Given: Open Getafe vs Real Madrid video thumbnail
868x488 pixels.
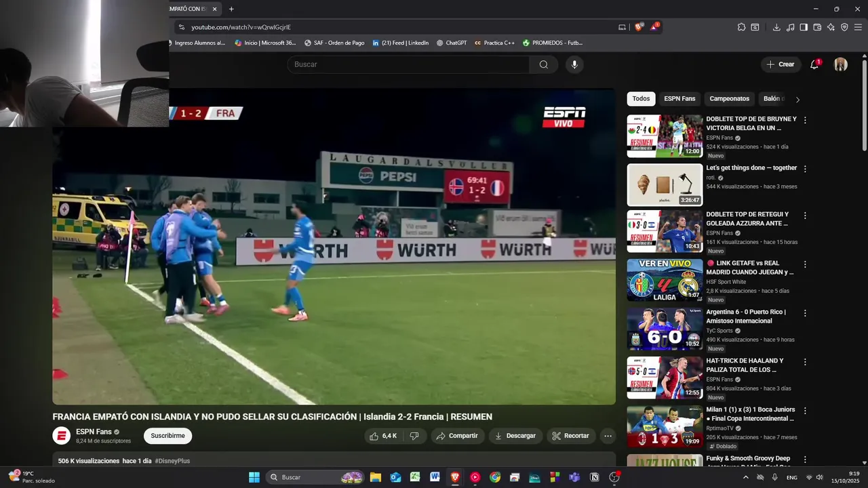Looking at the screenshot, I should pyautogui.click(x=665, y=281).
